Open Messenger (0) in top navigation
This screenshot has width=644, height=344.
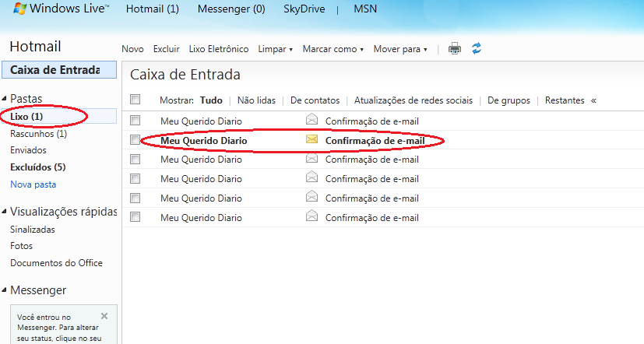click(231, 9)
